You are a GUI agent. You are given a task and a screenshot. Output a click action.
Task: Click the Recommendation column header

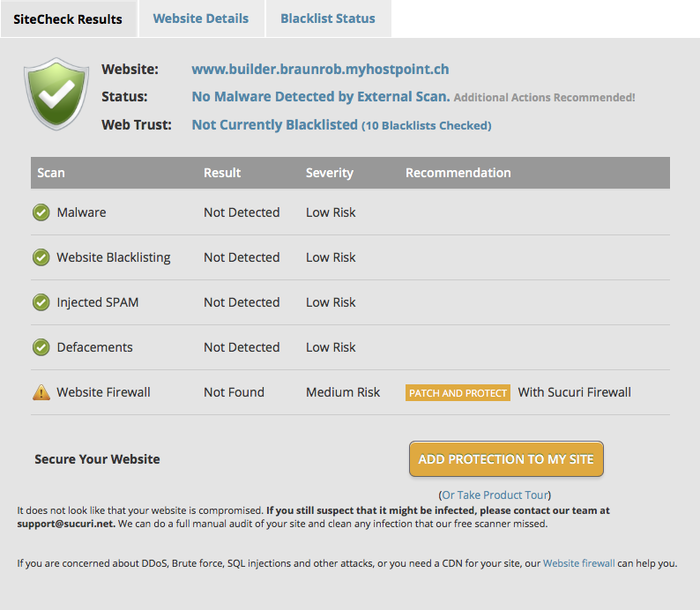(458, 173)
